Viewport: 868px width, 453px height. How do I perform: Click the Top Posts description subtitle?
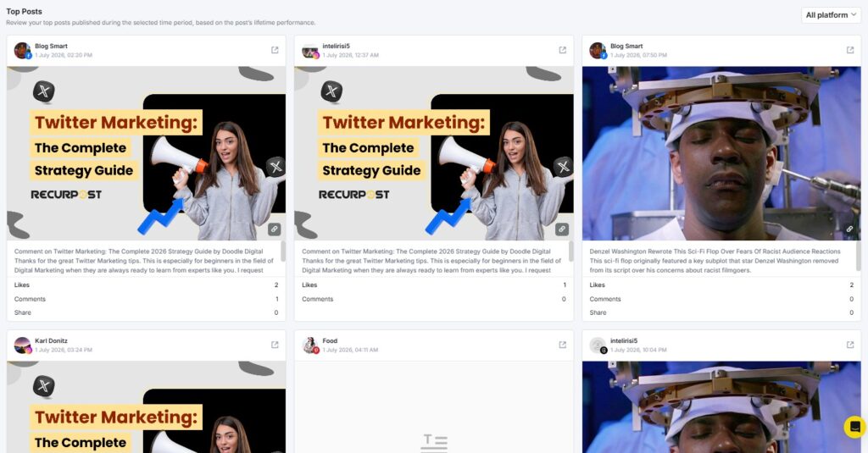tap(160, 23)
